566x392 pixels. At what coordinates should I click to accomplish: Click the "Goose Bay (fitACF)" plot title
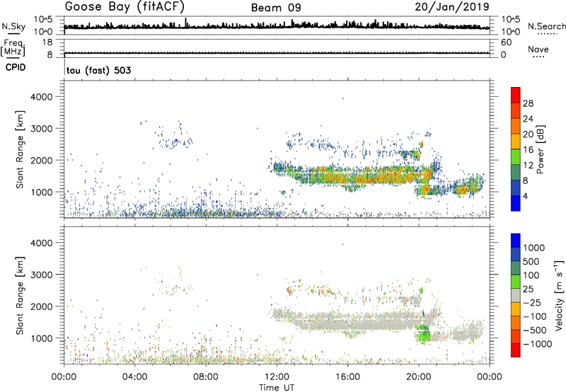point(125,7)
